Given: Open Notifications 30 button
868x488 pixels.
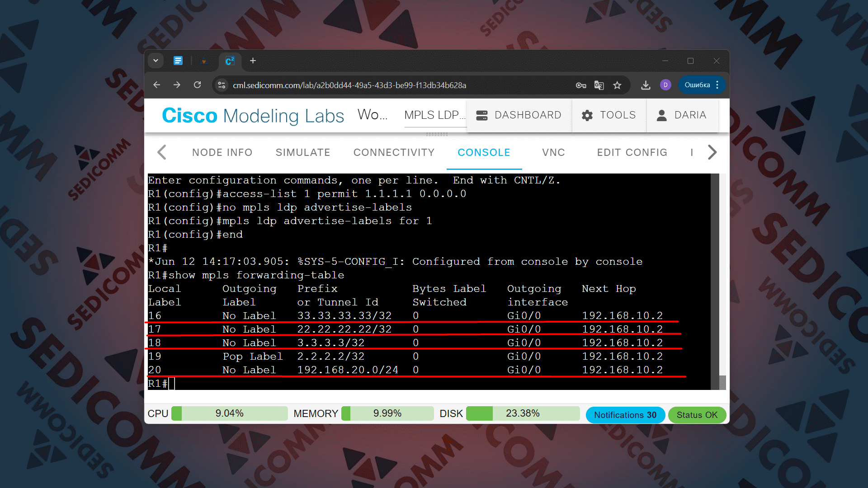Looking at the screenshot, I should [x=625, y=415].
